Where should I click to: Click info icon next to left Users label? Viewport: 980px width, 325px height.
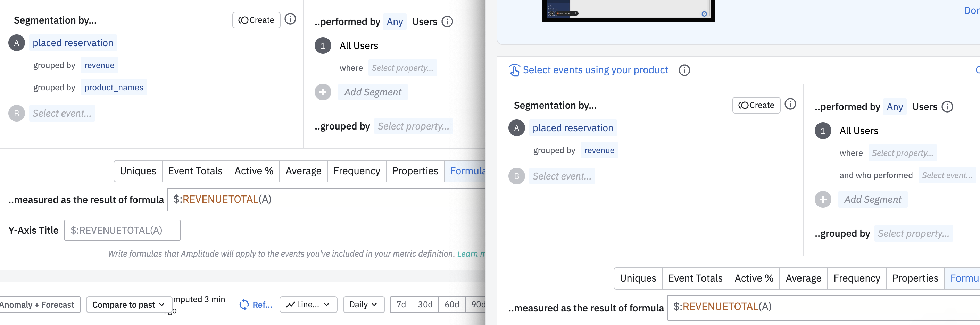pyautogui.click(x=447, y=22)
